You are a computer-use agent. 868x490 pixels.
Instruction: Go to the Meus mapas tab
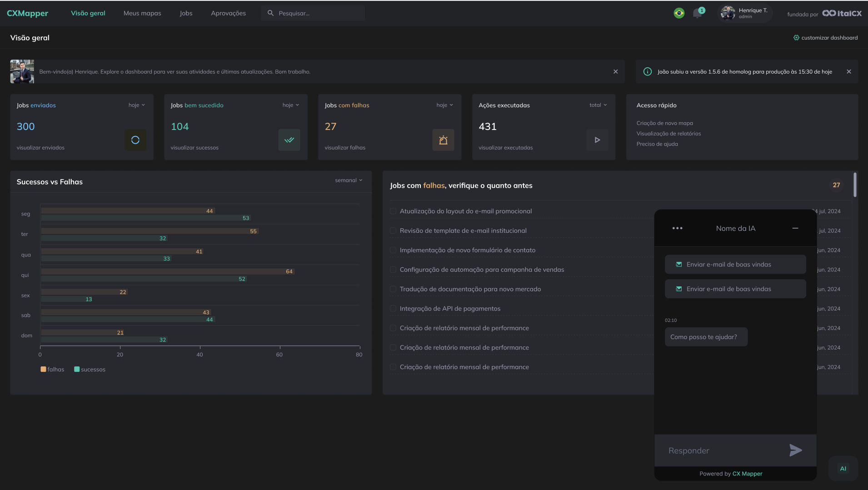click(x=142, y=13)
